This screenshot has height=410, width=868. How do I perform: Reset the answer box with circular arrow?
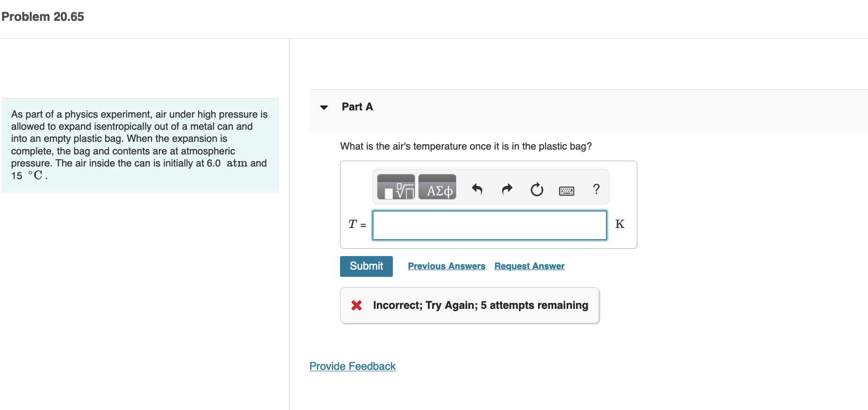pos(537,189)
